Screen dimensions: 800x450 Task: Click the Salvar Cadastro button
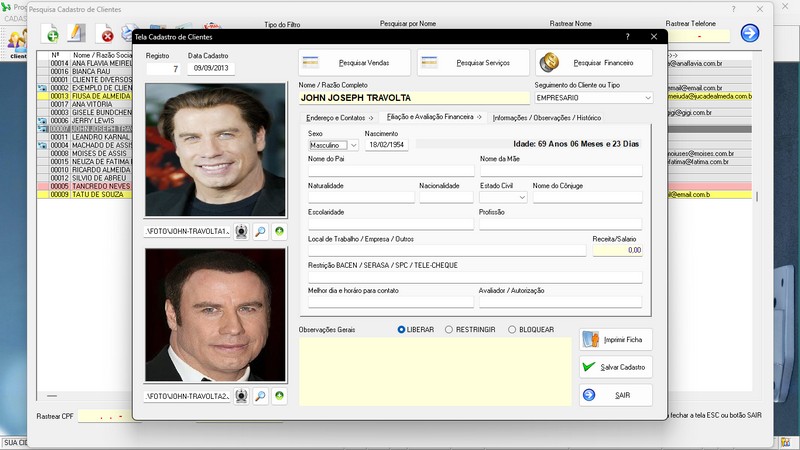(x=616, y=367)
